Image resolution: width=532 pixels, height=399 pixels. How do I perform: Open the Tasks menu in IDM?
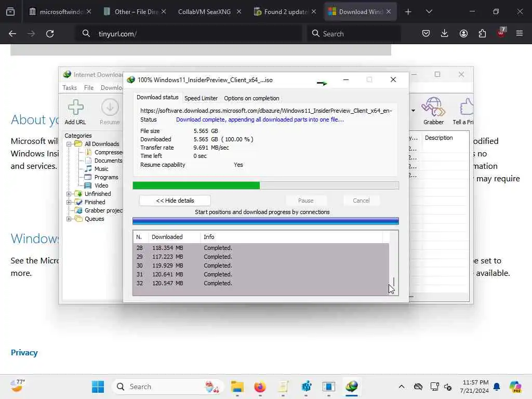70,87
